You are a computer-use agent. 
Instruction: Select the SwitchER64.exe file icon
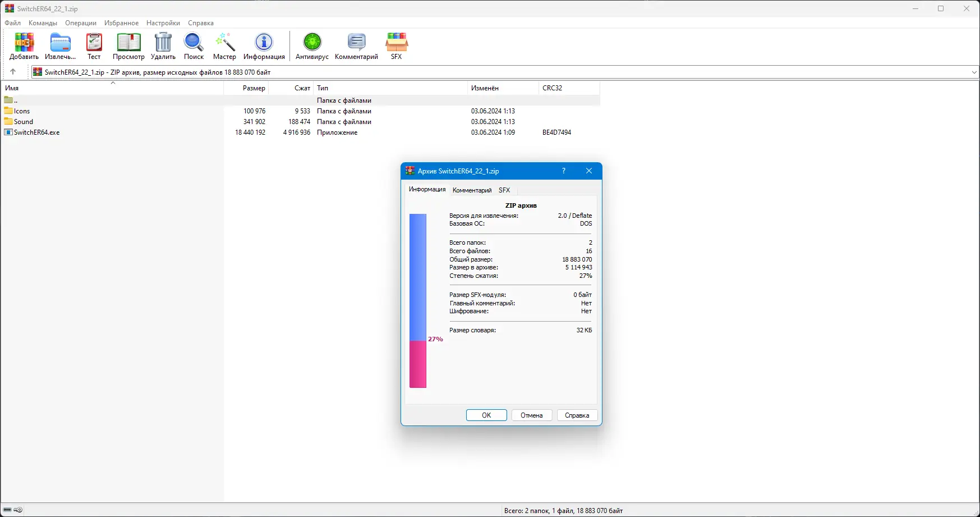pyautogui.click(x=8, y=132)
